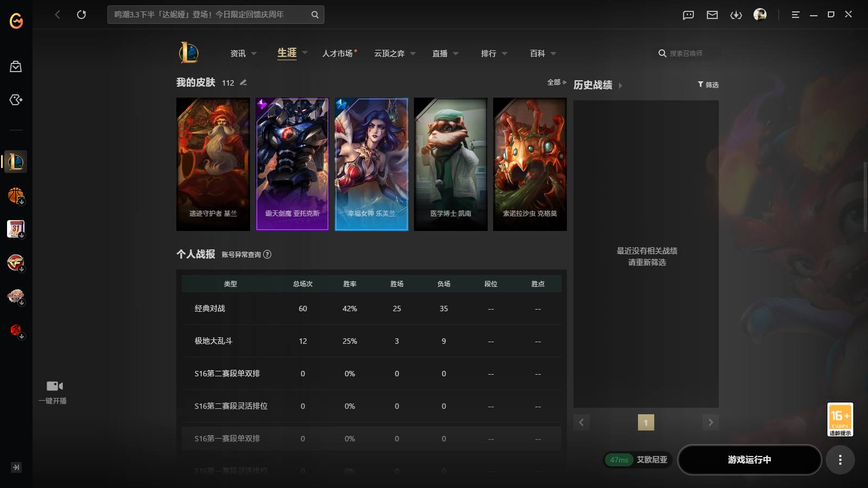Image resolution: width=868 pixels, height=488 pixels.
Task: Open the 医学博士 凯南 skin card
Action: (x=451, y=164)
